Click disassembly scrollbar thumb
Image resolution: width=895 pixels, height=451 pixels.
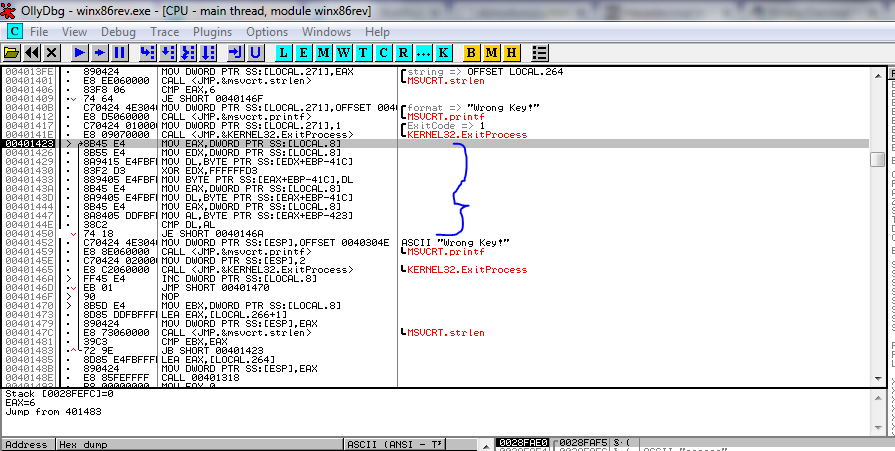pos(877,159)
